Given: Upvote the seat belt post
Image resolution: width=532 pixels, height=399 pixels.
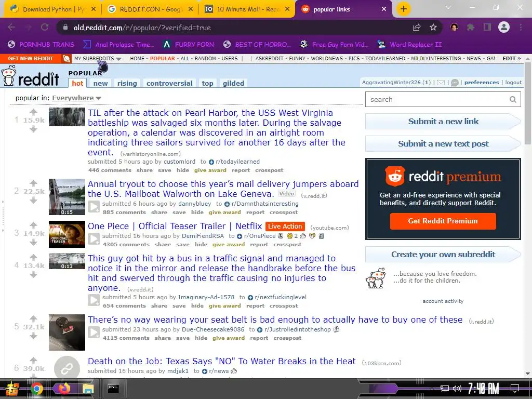Looking at the screenshot, I should click(33, 318).
